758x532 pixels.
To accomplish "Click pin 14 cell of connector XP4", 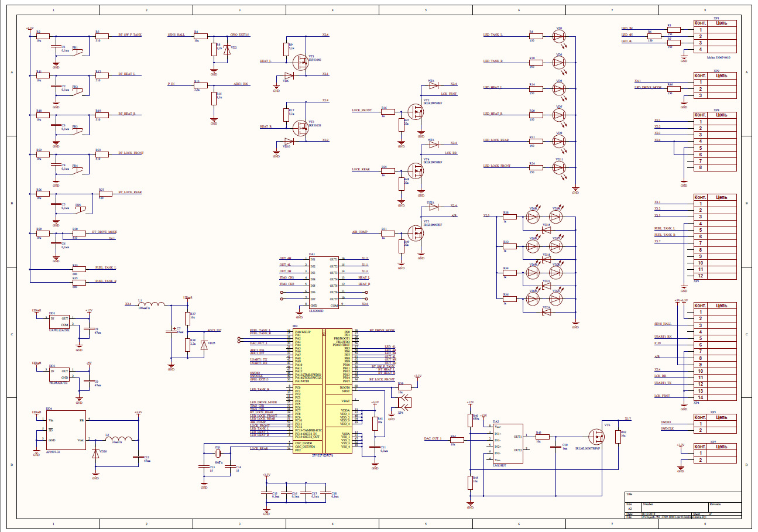I will coord(700,397).
